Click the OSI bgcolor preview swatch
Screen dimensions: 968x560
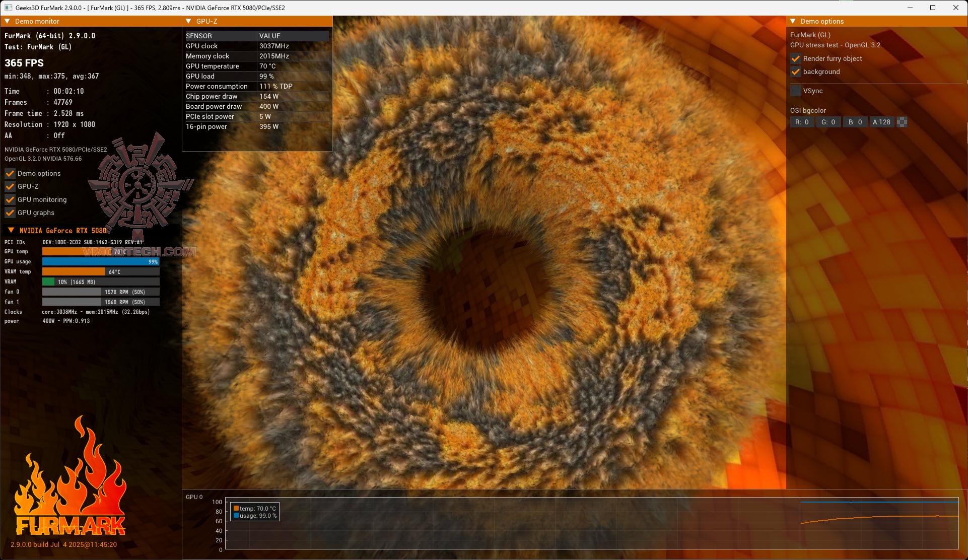click(902, 122)
